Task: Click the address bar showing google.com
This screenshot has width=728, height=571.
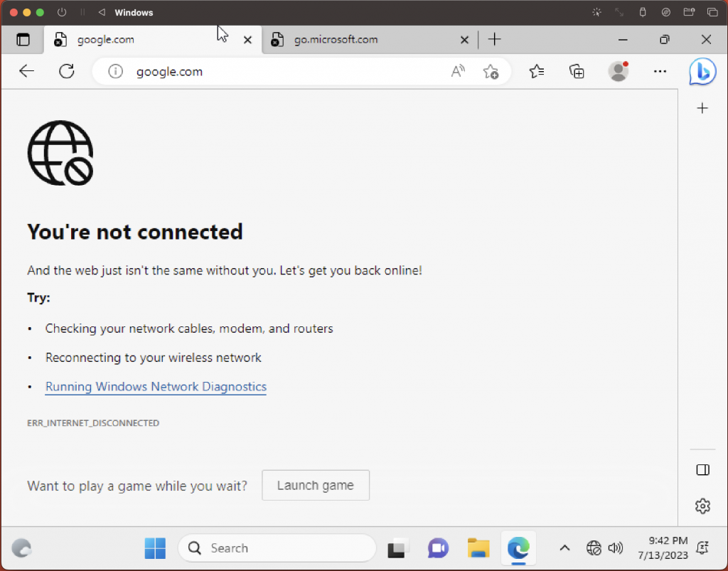Action: [284, 71]
